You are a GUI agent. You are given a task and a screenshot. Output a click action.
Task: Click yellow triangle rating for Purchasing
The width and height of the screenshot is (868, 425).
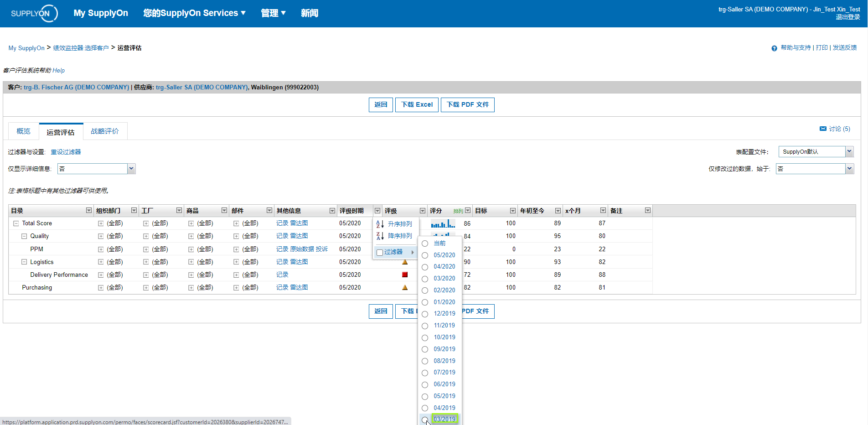pyautogui.click(x=405, y=287)
